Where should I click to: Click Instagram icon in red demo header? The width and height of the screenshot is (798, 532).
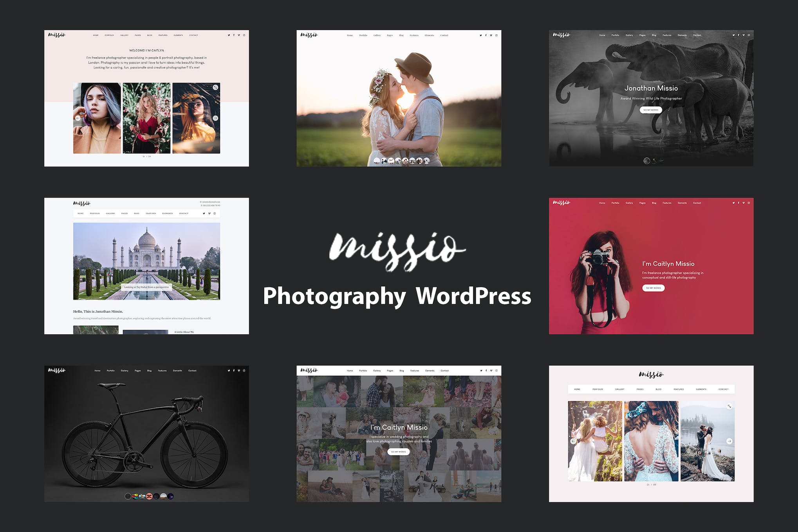pyautogui.click(x=749, y=203)
